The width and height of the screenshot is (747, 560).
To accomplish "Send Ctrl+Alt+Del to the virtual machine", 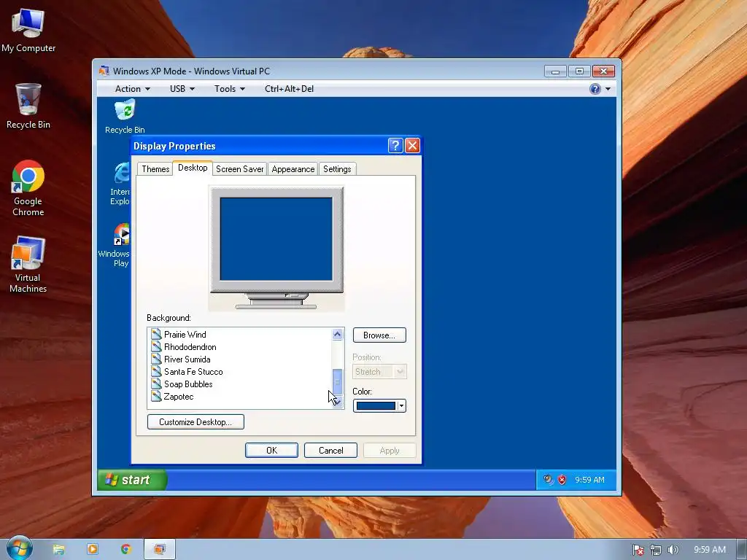I will 289,89.
